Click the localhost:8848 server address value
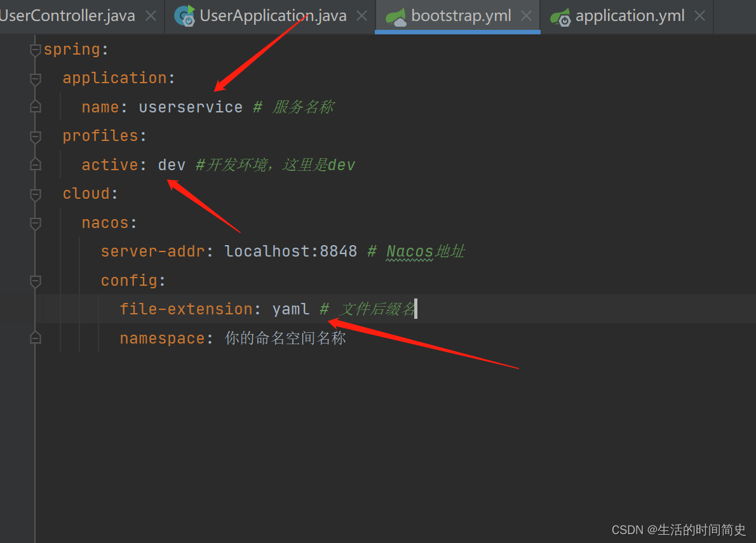756x543 pixels. coord(290,250)
